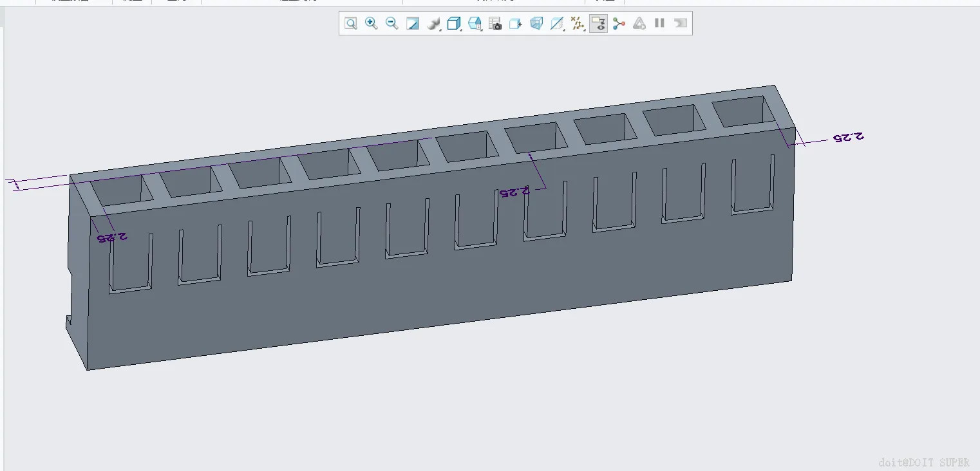Click the table with camera icon
This screenshot has height=471, width=980.
tap(495, 24)
